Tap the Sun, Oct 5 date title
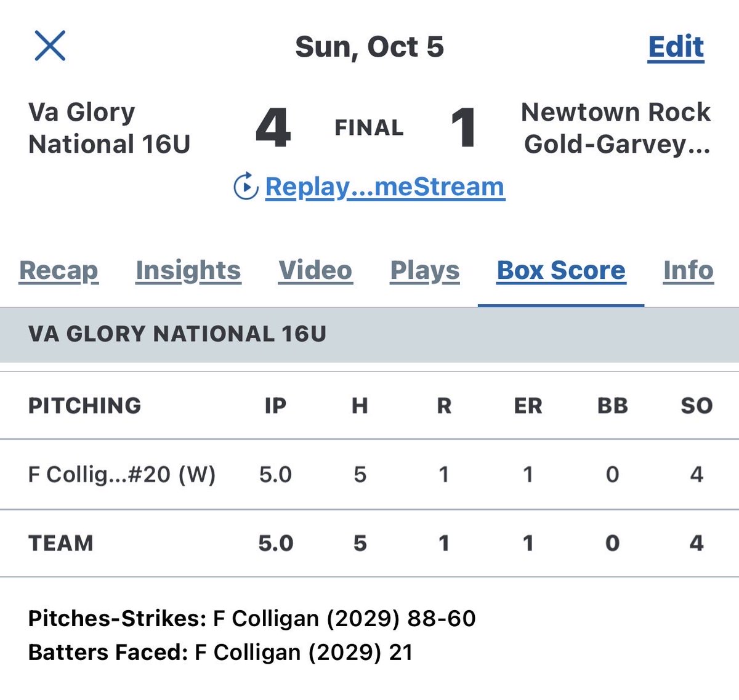 pos(369,47)
